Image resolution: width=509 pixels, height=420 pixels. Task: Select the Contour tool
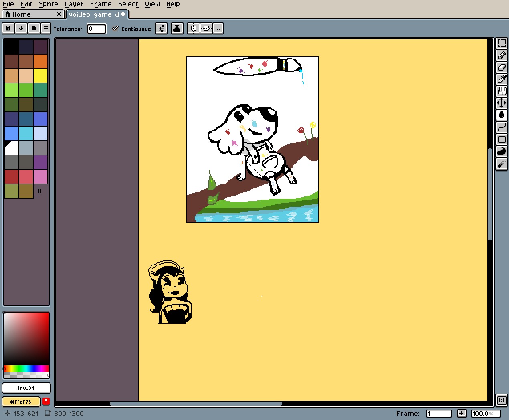pyautogui.click(x=501, y=151)
